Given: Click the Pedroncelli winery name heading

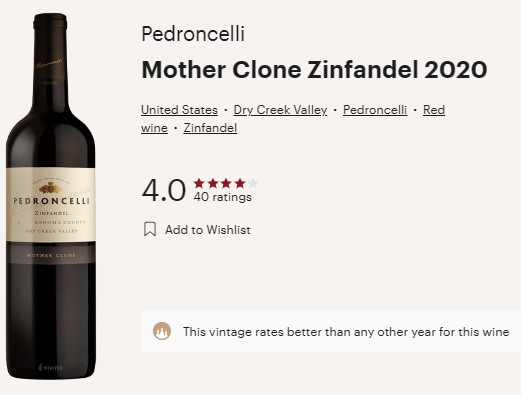Looking at the screenshot, I should tap(193, 34).
